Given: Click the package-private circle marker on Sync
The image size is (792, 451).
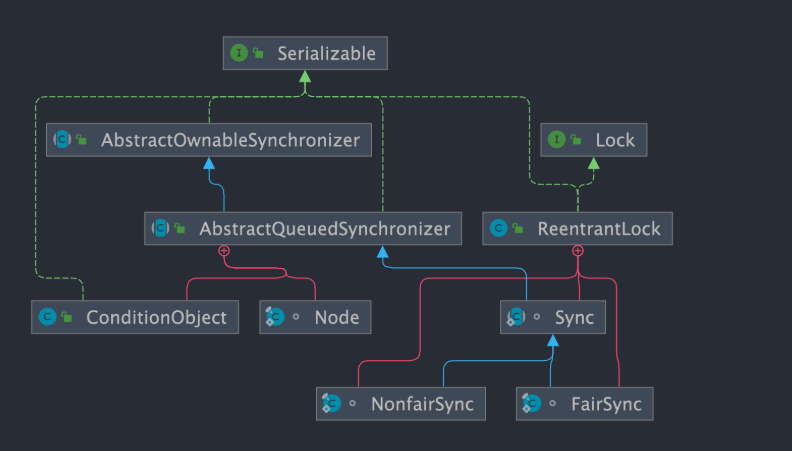Looking at the screenshot, I should point(536,318).
